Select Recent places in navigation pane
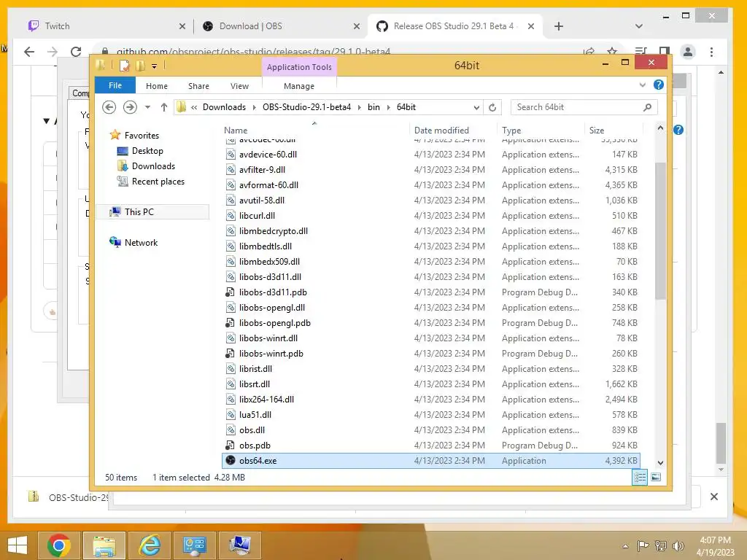Image resolution: width=747 pixels, height=560 pixels. click(158, 181)
